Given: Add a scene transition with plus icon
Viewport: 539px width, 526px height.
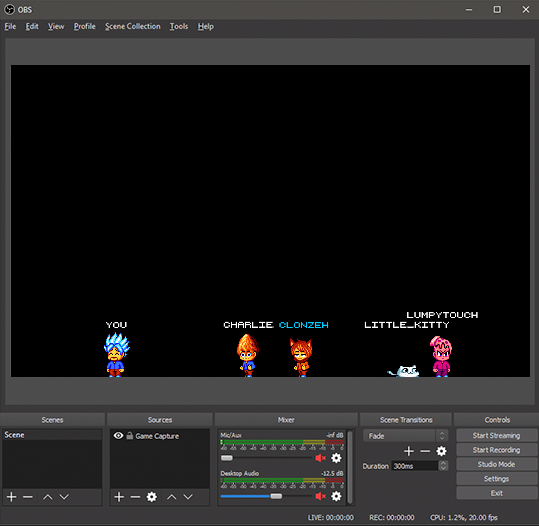Looking at the screenshot, I should [x=409, y=451].
